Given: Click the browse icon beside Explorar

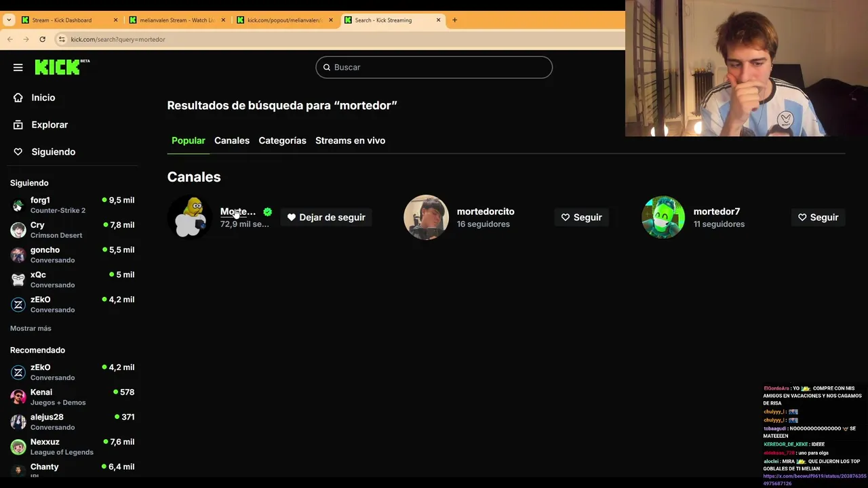Looking at the screenshot, I should (x=18, y=125).
